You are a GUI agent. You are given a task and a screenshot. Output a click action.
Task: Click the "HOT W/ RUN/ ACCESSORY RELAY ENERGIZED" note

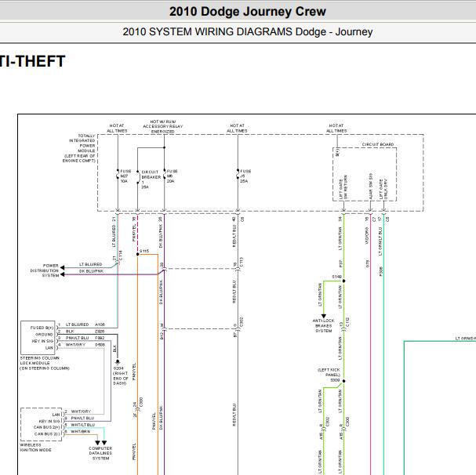pos(163,126)
